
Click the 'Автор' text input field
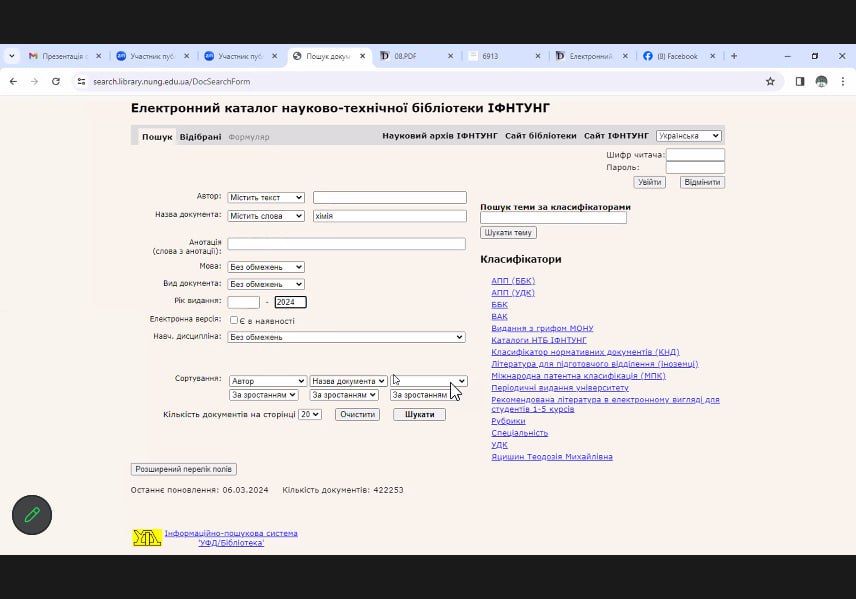(389, 198)
